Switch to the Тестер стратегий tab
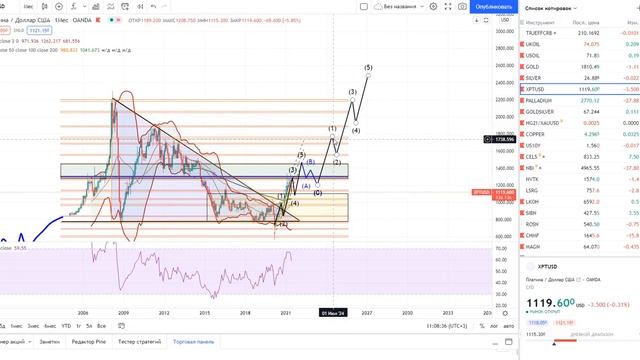The image size is (640, 360). pyautogui.click(x=140, y=342)
